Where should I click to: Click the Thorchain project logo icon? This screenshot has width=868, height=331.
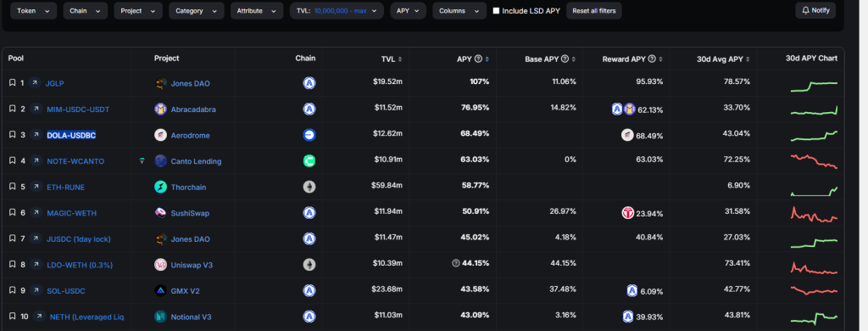(x=160, y=187)
